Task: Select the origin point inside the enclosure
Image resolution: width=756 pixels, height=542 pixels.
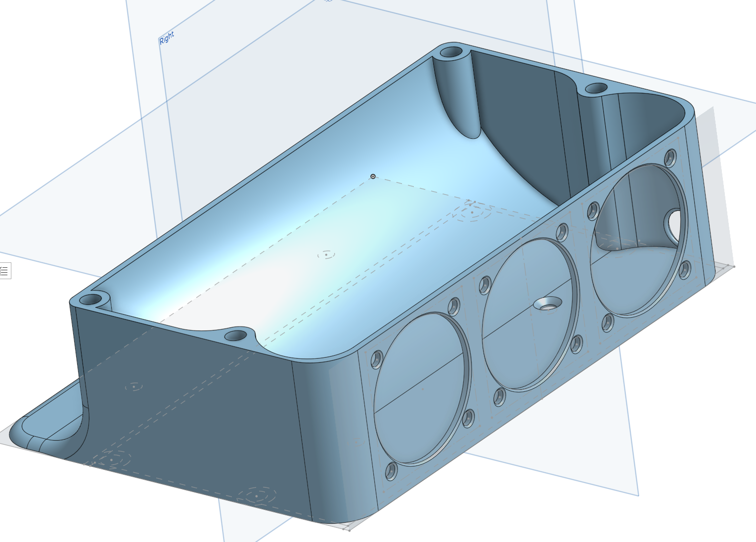Action: 373,176
